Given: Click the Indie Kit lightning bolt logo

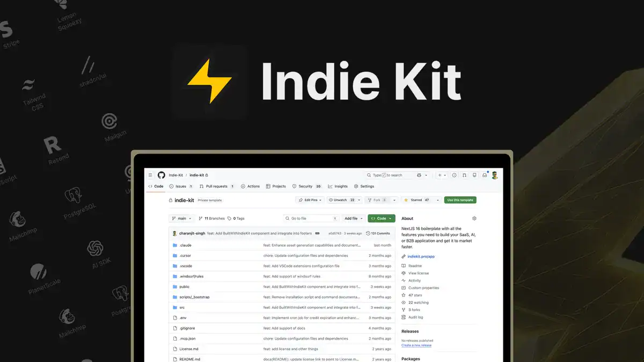Looking at the screenshot, I should click(210, 81).
